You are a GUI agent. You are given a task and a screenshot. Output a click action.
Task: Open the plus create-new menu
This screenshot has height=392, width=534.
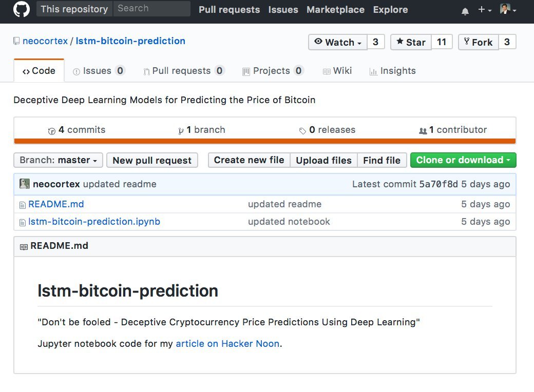[x=485, y=10]
